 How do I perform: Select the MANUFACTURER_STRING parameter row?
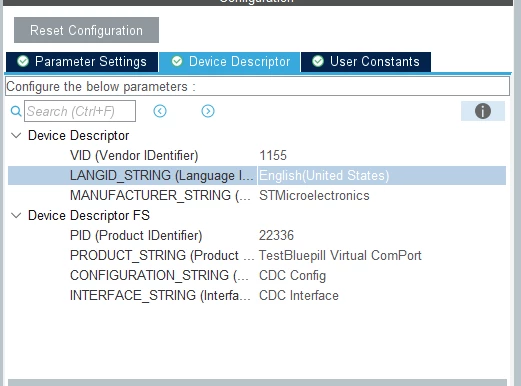click(257, 195)
